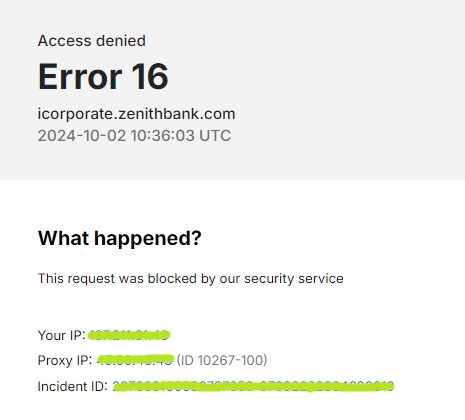Click the words "security service" in the message
465x420 pixels.
pyautogui.click(x=294, y=279)
